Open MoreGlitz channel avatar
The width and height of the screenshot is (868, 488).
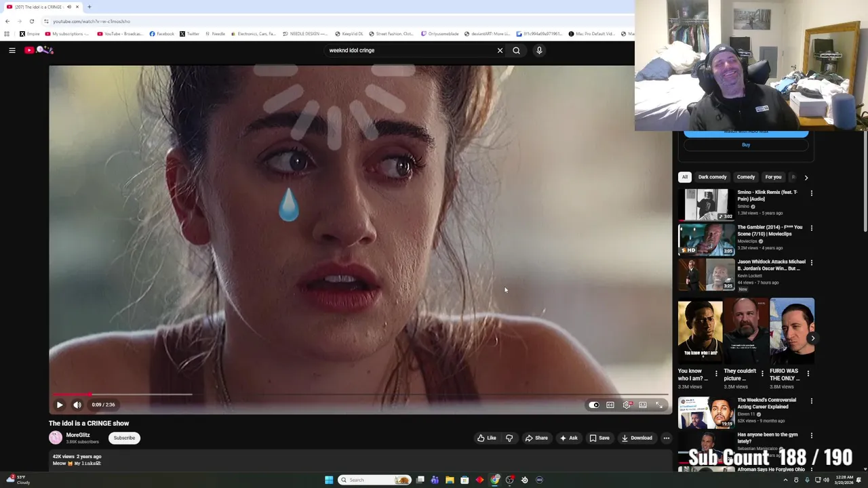pyautogui.click(x=56, y=438)
